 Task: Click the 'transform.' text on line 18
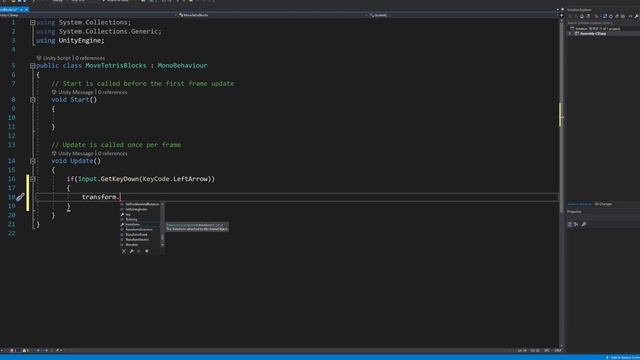(101, 197)
